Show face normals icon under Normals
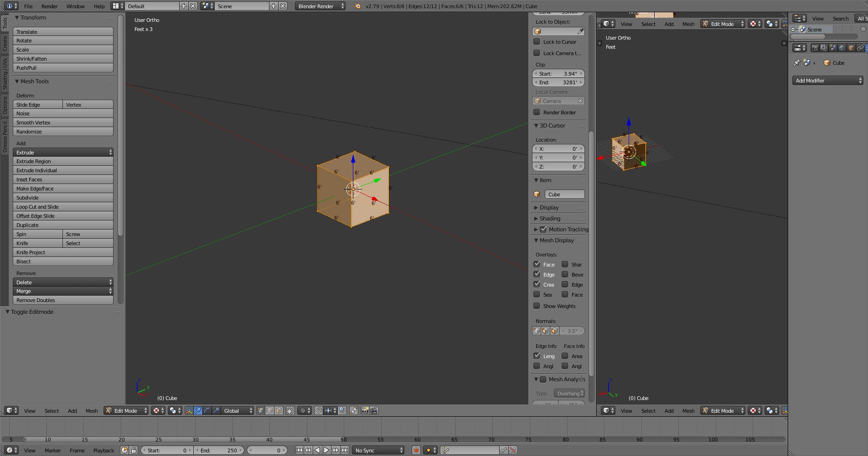Viewport: 868px width, 456px height. pos(554,331)
